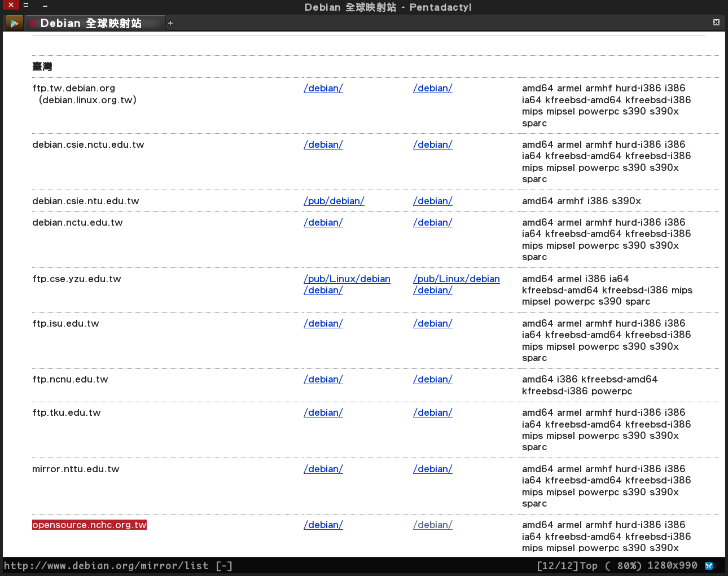Click the 臺灣 section heading
Image resolution: width=728 pixels, height=576 pixels.
tap(42, 67)
